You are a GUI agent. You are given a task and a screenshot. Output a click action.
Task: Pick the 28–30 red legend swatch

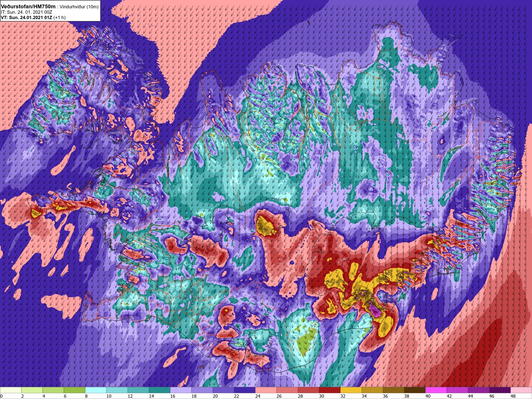point(309,390)
